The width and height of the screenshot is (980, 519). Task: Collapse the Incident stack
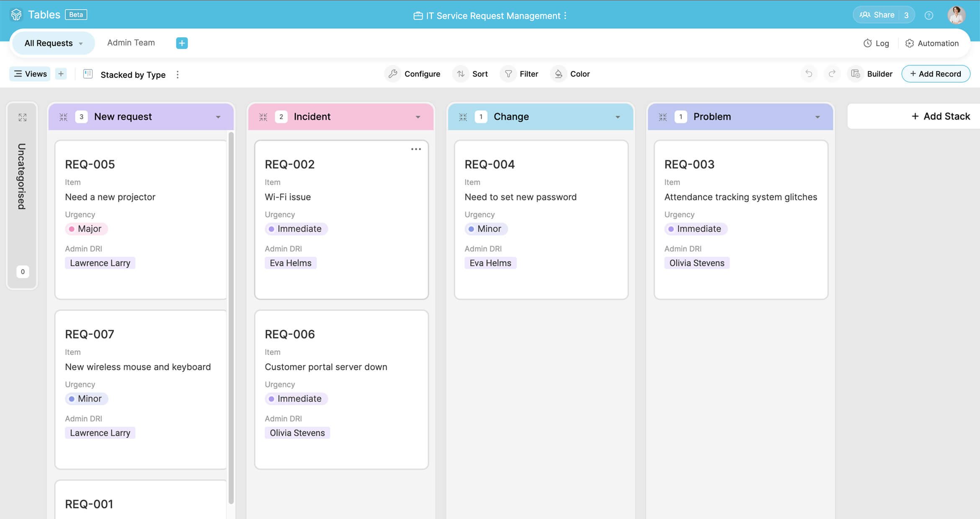coord(263,117)
